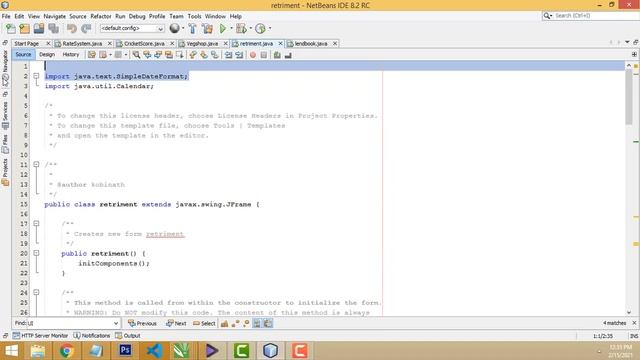Open the Files sidebar panel

tap(5, 144)
